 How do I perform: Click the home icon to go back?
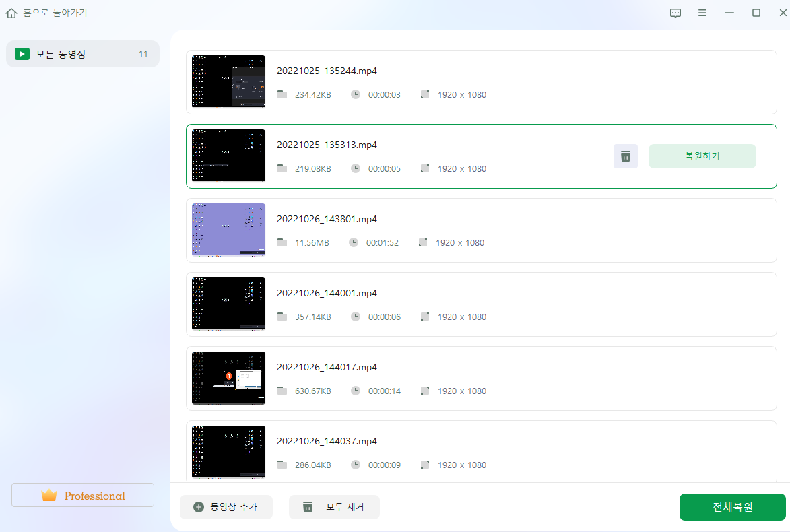click(x=11, y=13)
